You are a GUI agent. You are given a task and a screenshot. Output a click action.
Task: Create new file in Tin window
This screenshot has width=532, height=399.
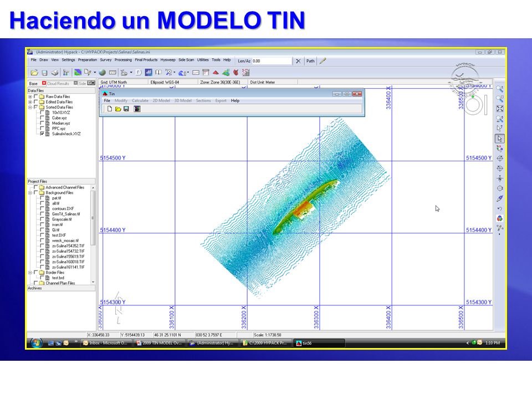(x=110, y=109)
